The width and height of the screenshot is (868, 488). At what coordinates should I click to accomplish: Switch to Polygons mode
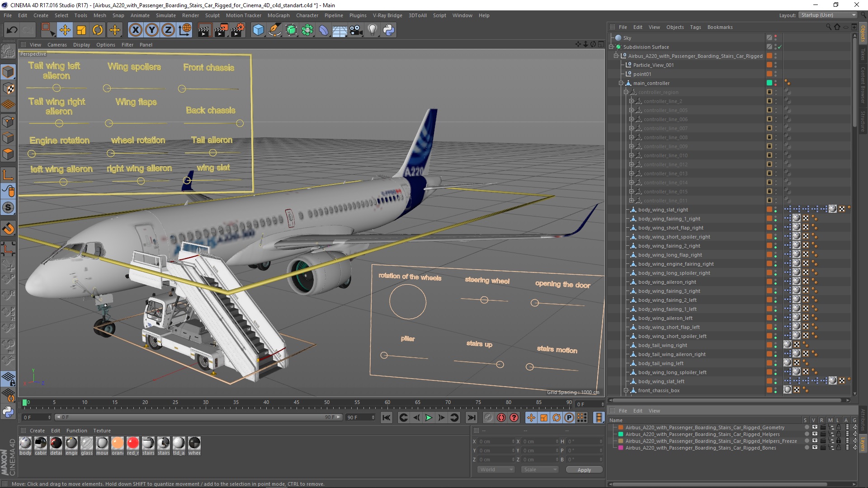[x=8, y=154]
